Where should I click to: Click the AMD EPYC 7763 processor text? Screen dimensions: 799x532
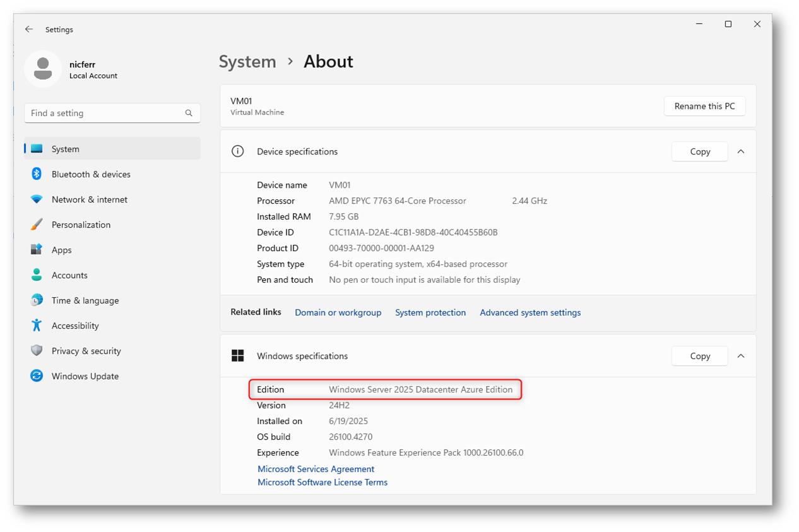[398, 201]
